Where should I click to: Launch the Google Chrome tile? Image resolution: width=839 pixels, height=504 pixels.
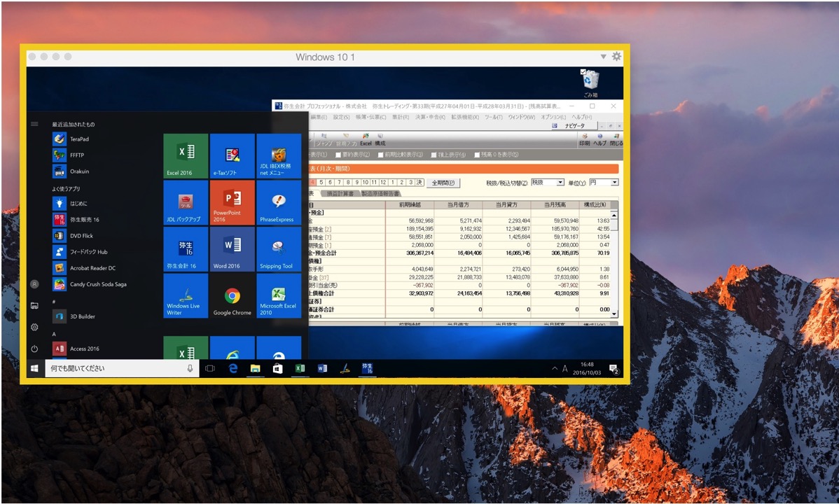[x=232, y=295]
